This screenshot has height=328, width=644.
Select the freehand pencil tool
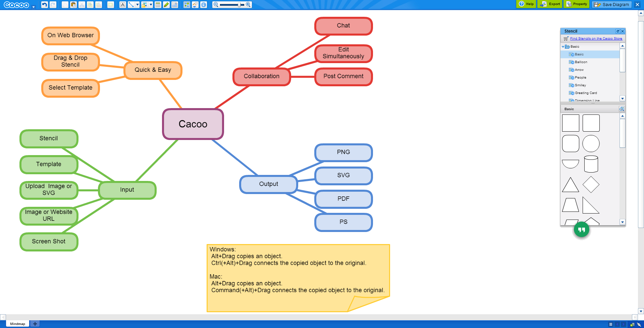(166, 5)
